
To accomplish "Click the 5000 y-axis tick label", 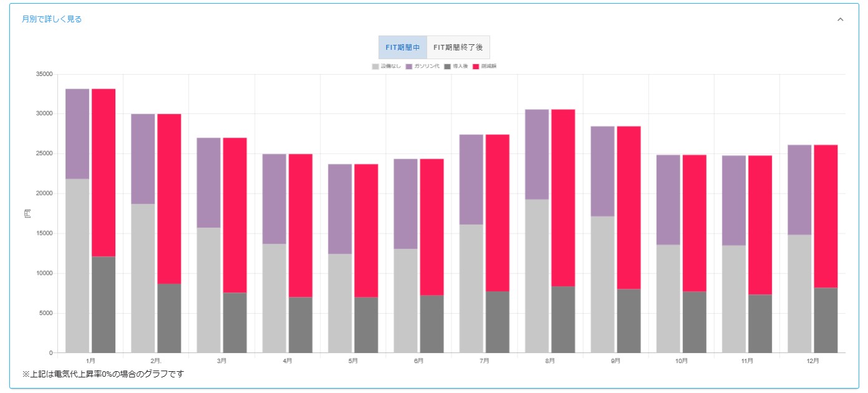I will [x=47, y=313].
